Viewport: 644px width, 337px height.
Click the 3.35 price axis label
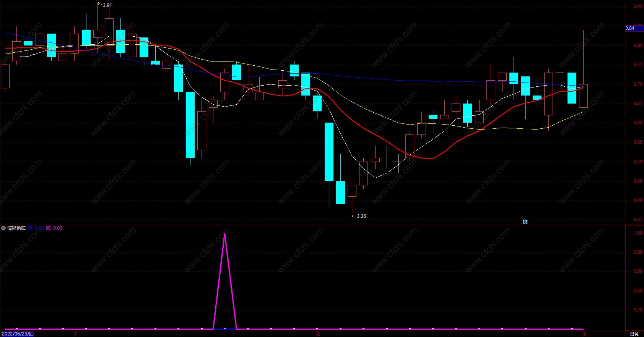tap(638, 220)
